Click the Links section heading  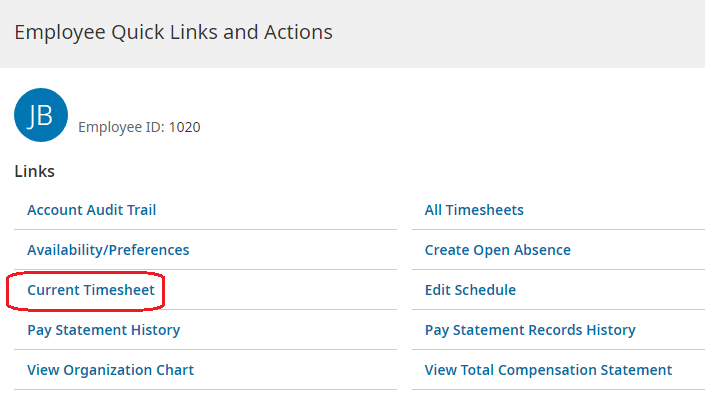(x=35, y=171)
